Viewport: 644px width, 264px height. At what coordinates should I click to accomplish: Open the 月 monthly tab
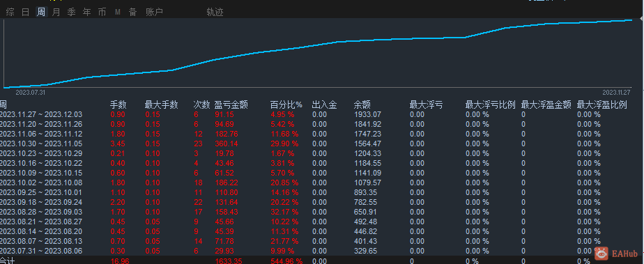(x=56, y=13)
